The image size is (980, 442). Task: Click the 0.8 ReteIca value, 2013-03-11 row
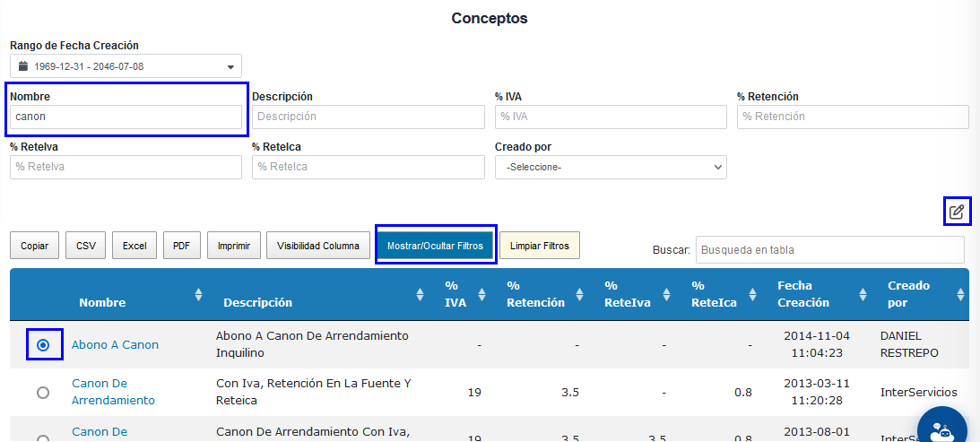click(x=743, y=393)
